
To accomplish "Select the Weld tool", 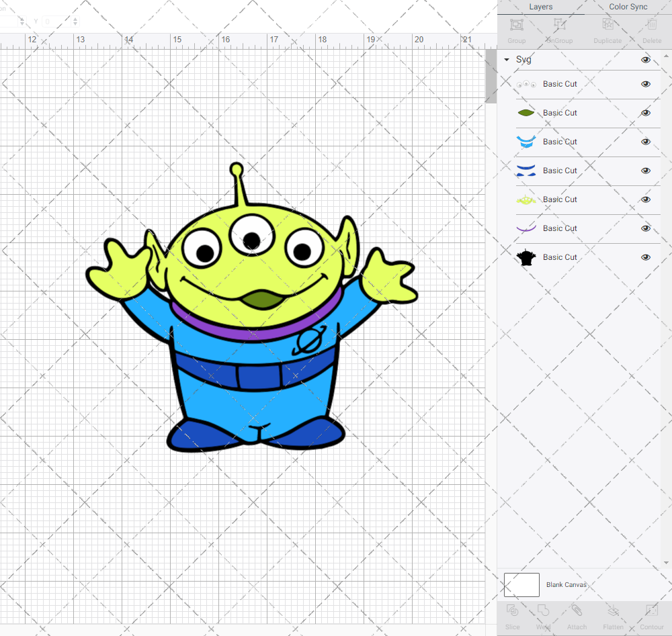I will pyautogui.click(x=544, y=615).
